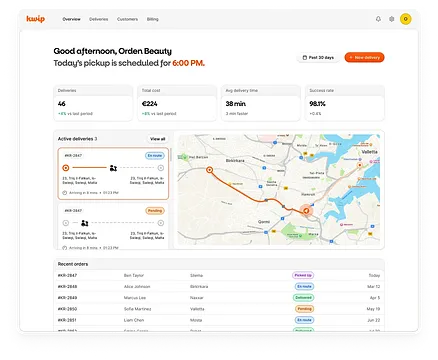Open the Billing tab

click(153, 19)
